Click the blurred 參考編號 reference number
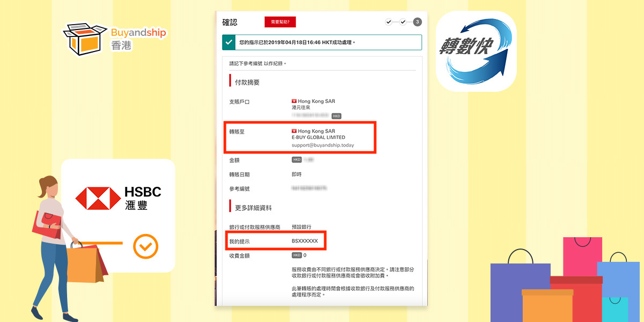This screenshot has height=322, width=644. [309, 188]
